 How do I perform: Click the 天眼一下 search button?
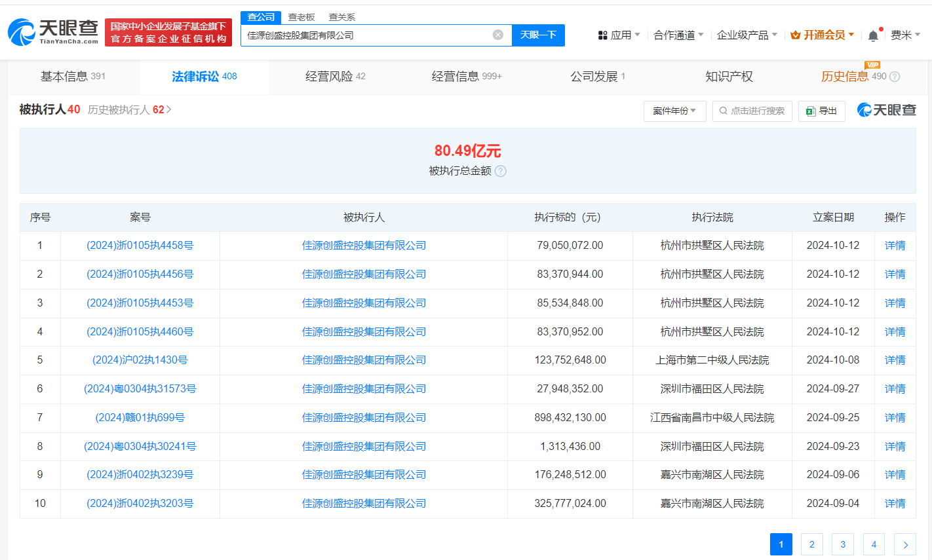[x=538, y=35]
